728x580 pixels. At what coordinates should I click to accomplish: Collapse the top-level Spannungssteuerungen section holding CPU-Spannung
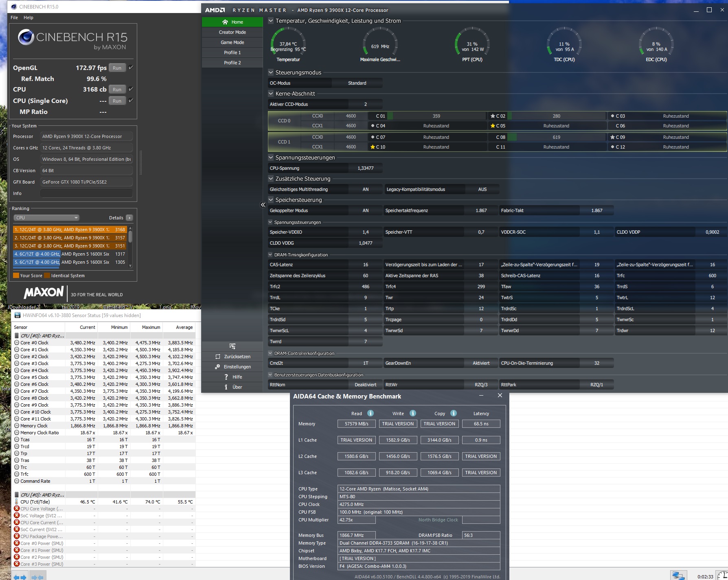271,158
